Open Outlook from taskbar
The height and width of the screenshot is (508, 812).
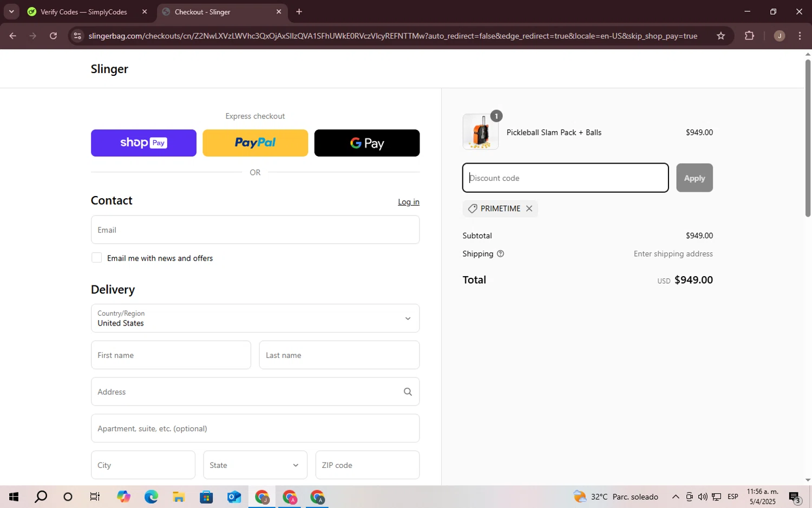coord(234,497)
